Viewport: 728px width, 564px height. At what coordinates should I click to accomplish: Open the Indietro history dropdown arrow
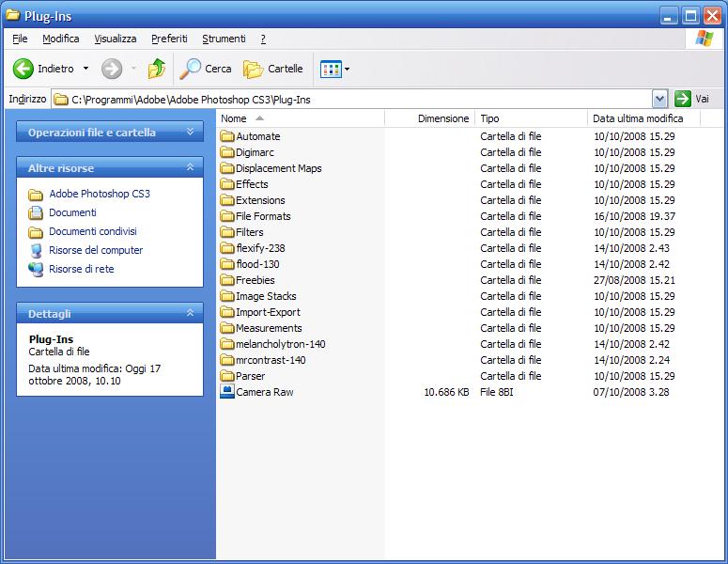tap(85, 69)
